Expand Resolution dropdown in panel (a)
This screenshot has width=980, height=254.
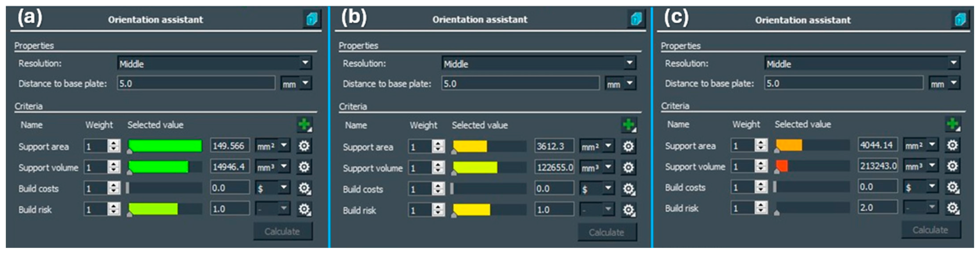tap(305, 63)
